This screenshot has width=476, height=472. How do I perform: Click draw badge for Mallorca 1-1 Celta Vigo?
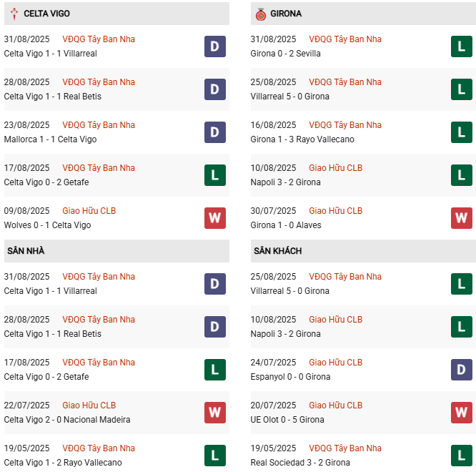pos(214,132)
